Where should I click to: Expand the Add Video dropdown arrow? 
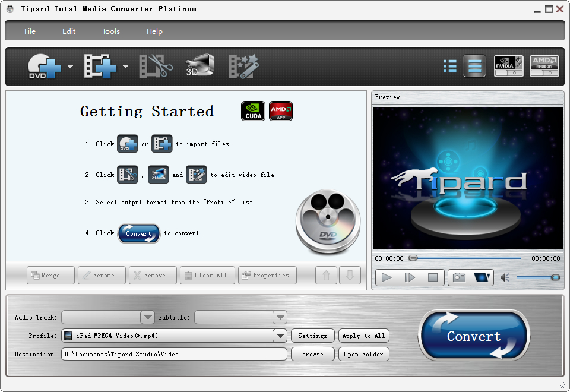[x=125, y=67]
